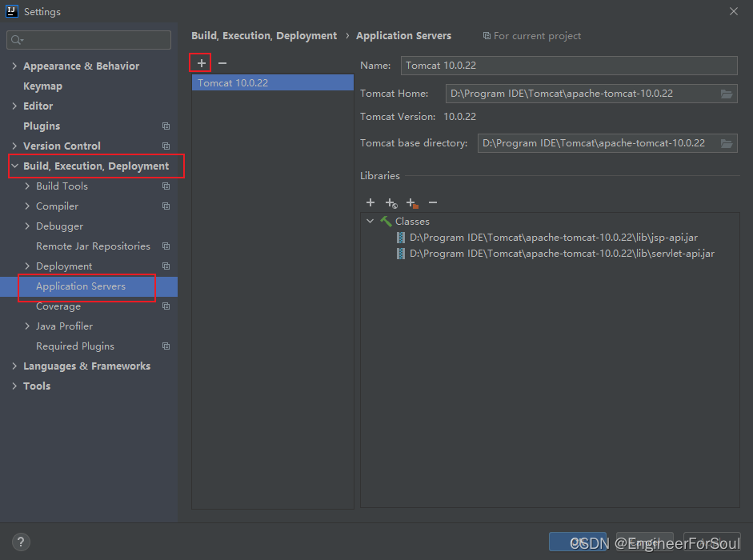Screen dimensions: 753x560
Task: Add library by URL icon in Libraries toolbar
Action: tap(391, 203)
